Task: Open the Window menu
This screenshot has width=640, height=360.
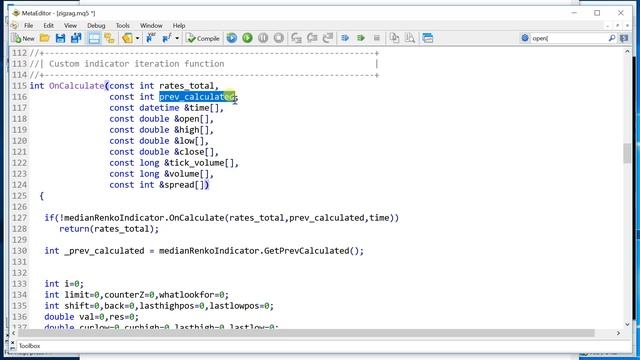Action: 151,25
